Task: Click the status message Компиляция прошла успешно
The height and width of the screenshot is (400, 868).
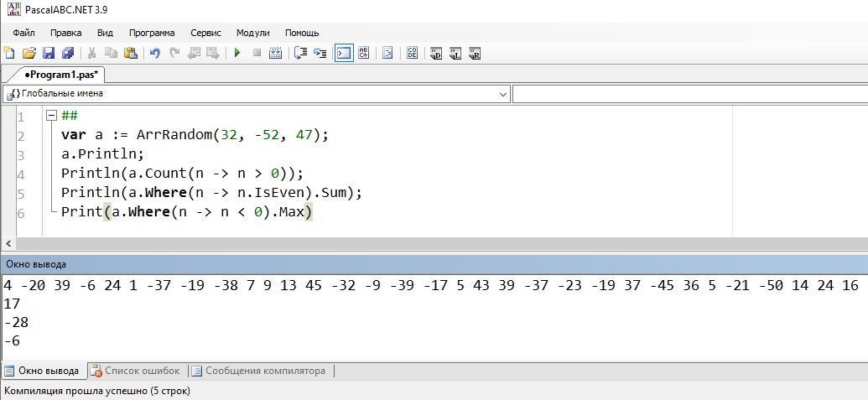Action: pyautogui.click(x=97, y=391)
